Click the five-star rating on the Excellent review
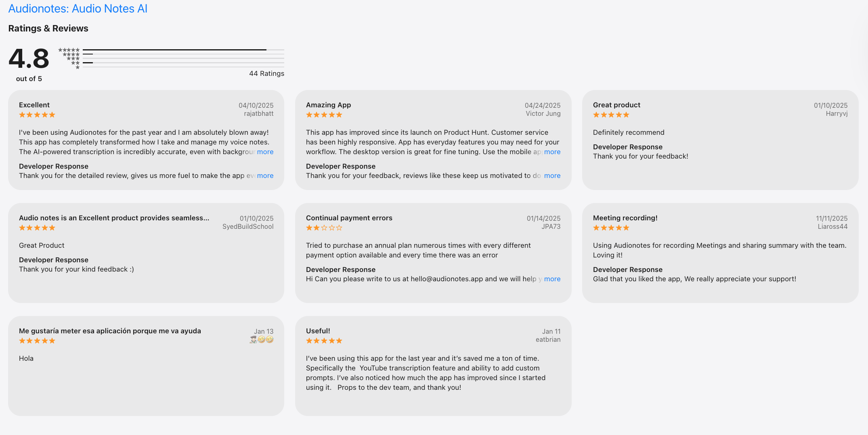Image resolution: width=868 pixels, height=435 pixels. coord(37,115)
